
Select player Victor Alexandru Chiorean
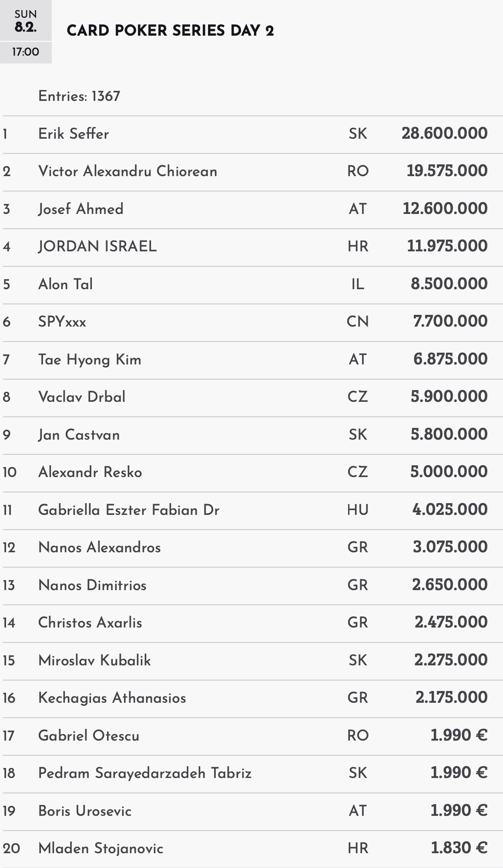127,171
